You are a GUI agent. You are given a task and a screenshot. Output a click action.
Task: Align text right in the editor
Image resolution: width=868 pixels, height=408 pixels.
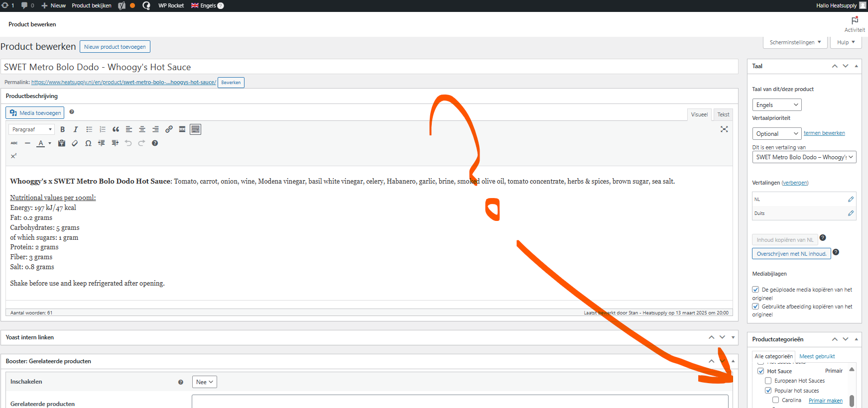[155, 129]
